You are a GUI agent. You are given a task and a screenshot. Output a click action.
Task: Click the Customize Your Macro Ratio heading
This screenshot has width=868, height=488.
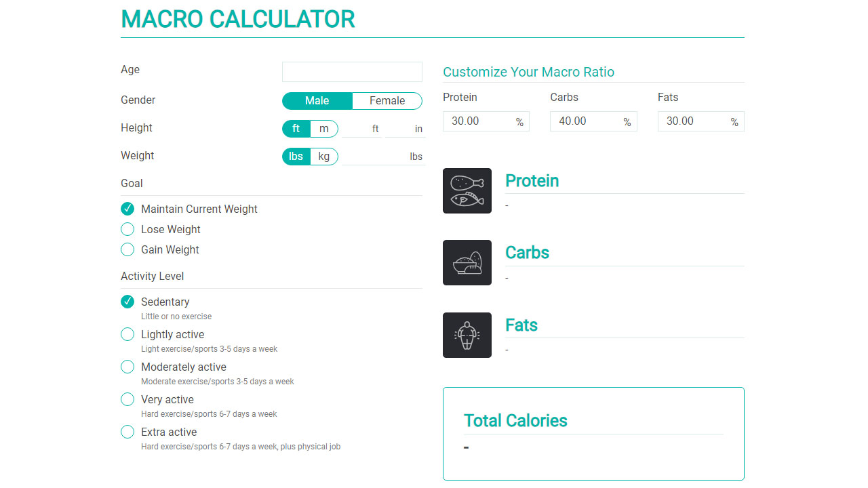pyautogui.click(x=529, y=72)
